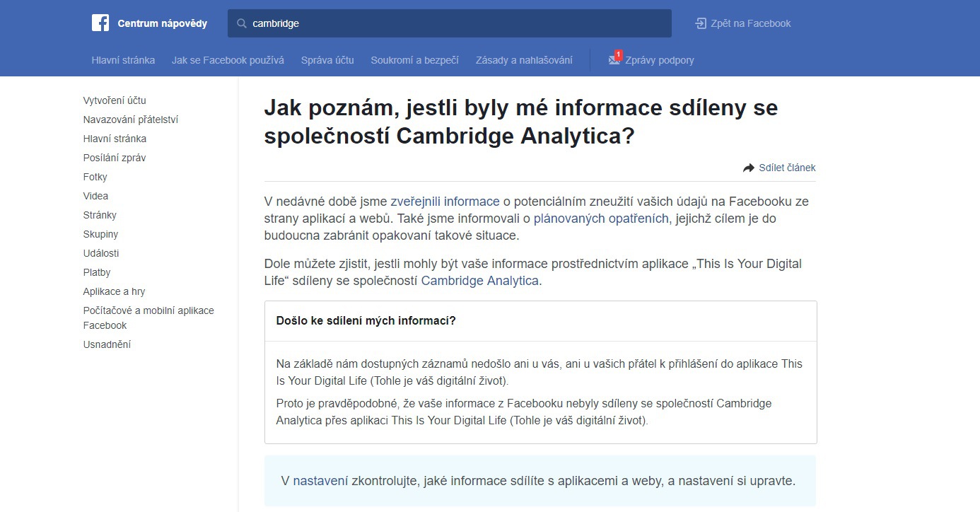
Task: Open the Soukromí a bezpečí menu item
Action: click(414, 60)
